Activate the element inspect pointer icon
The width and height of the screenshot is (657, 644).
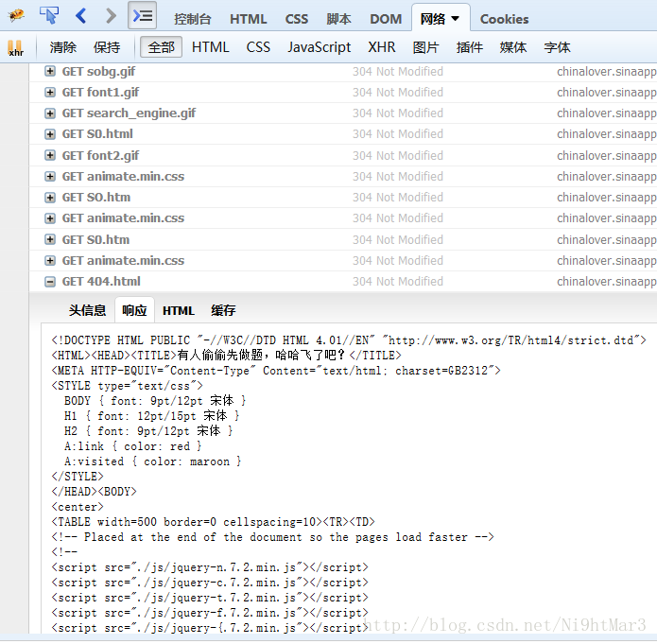pos(49,15)
